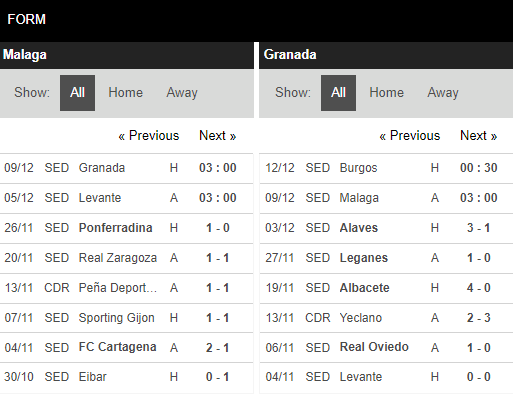Select the Albacete 4-0 match row
This screenshot has width=513, height=412.
tap(386, 288)
